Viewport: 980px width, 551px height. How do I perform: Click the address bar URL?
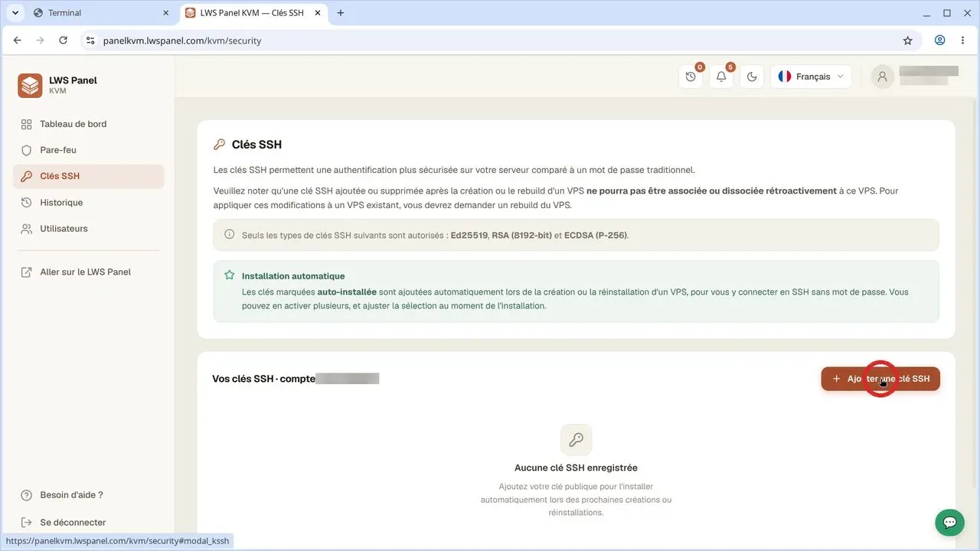182,41
